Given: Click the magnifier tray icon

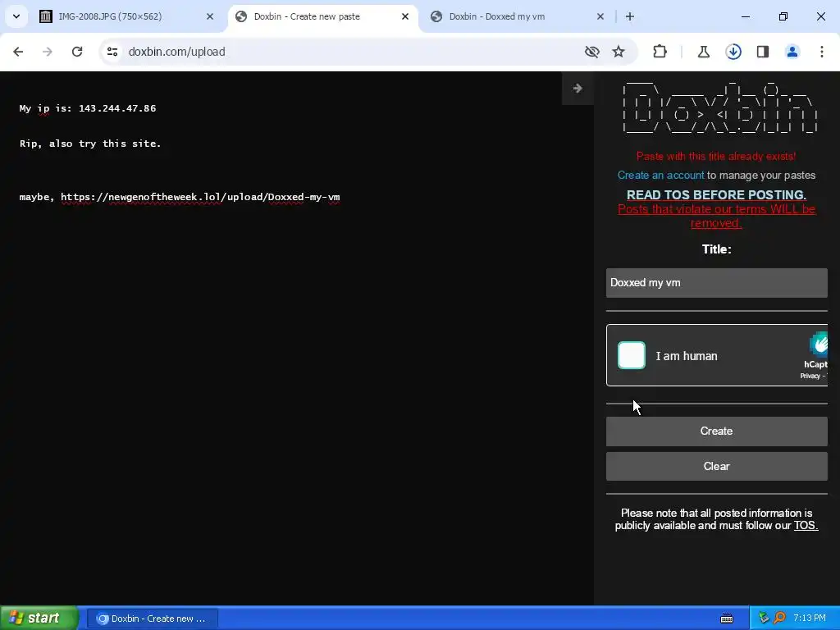Looking at the screenshot, I should pos(779,619).
